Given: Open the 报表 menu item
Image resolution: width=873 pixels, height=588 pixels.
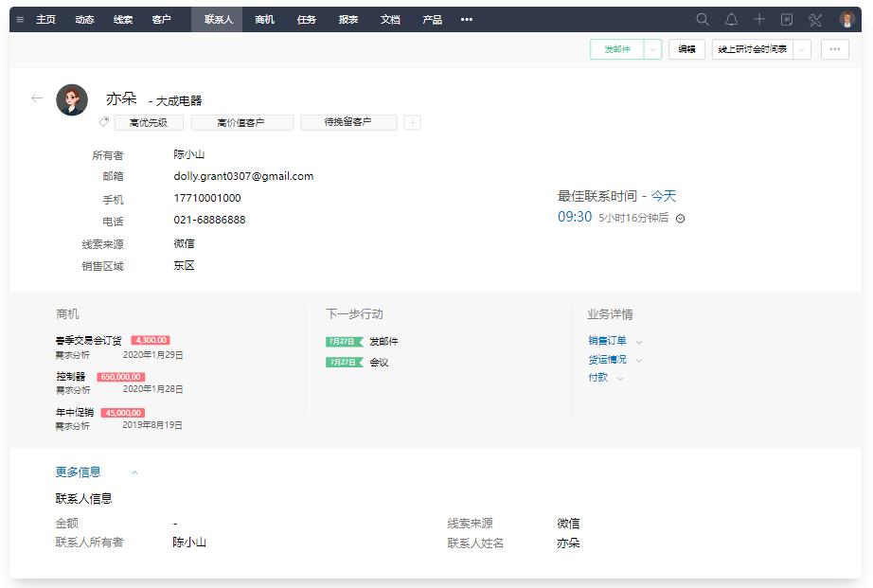Looking at the screenshot, I should click(x=347, y=19).
